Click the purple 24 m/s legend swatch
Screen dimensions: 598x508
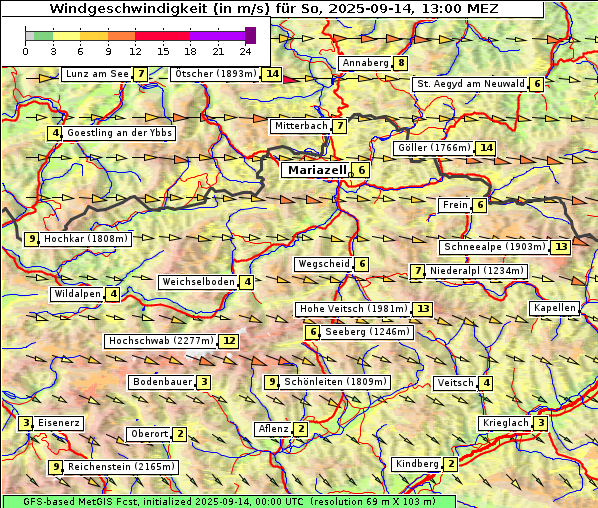pos(251,35)
